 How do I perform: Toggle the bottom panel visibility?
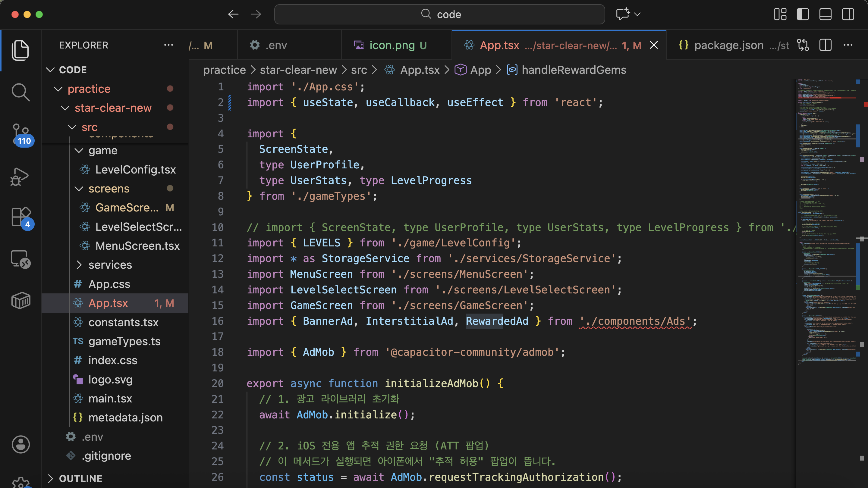click(x=825, y=14)
